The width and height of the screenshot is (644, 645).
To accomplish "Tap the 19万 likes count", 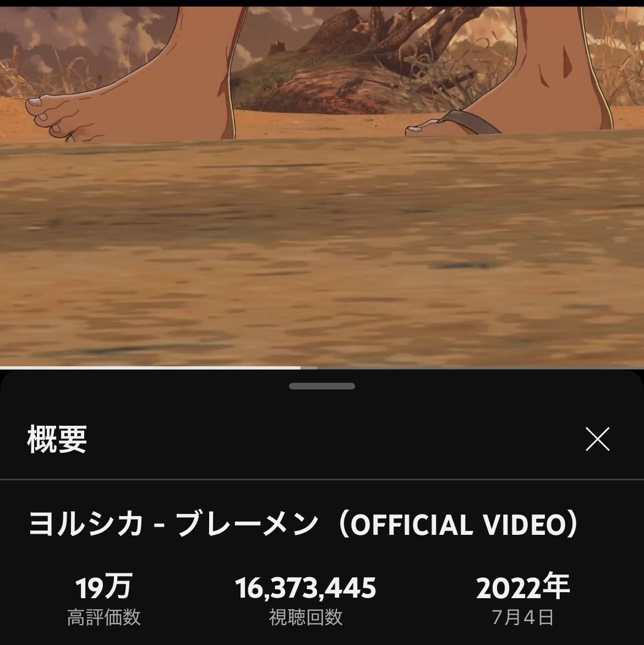I will (103, 587).
